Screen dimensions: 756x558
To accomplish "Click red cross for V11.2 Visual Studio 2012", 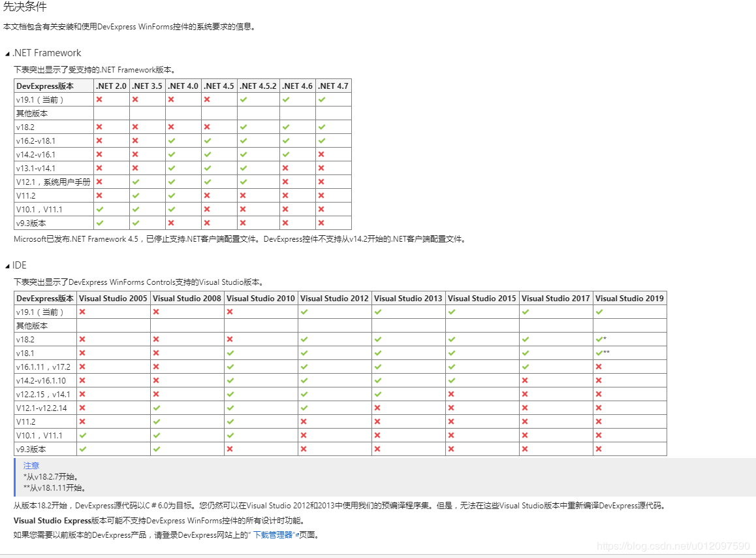I will [x=304, y=421].
